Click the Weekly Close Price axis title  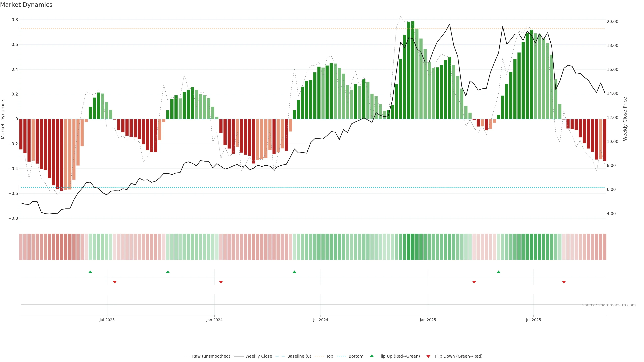click(x=625, y=119)
